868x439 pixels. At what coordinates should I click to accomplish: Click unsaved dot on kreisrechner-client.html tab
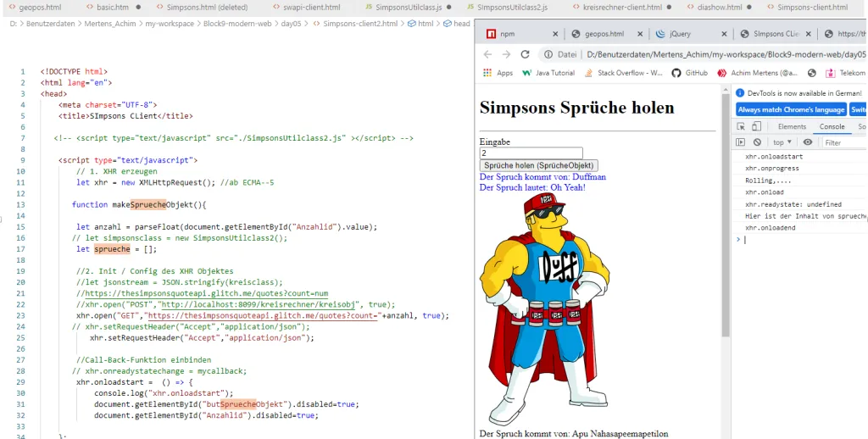669,8
